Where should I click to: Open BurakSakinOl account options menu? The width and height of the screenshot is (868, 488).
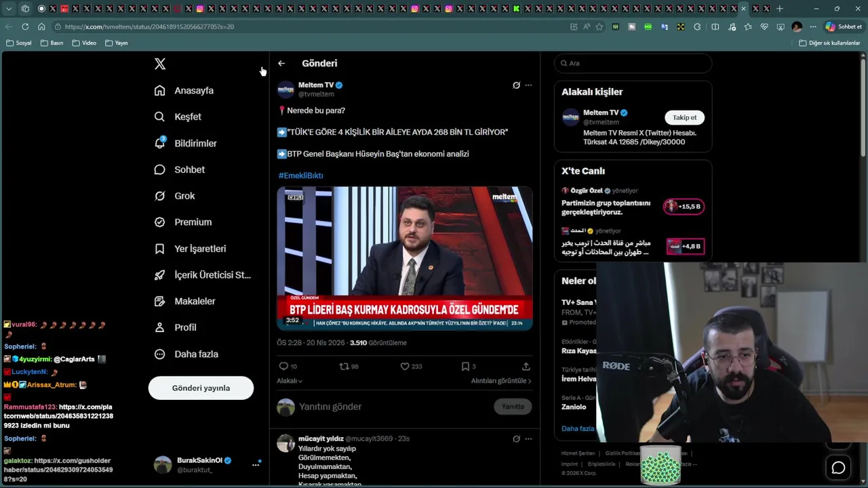pyautogui.click(x=256, y=464)
